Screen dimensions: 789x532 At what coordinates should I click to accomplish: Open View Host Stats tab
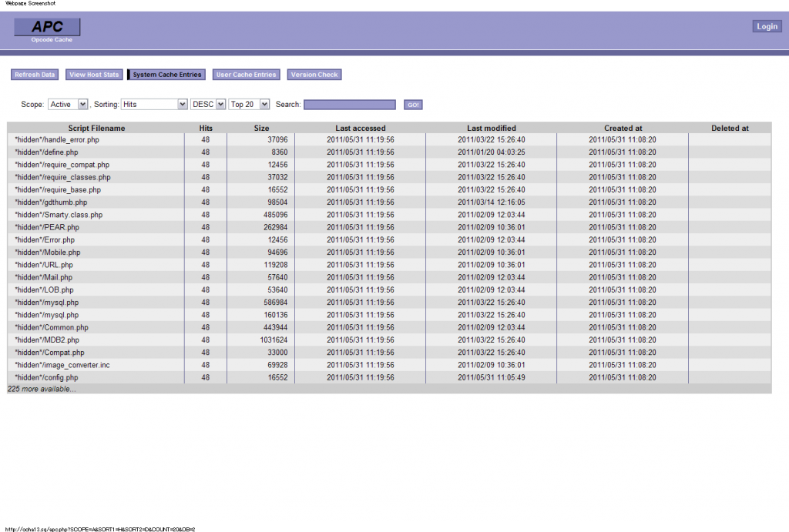94,75
